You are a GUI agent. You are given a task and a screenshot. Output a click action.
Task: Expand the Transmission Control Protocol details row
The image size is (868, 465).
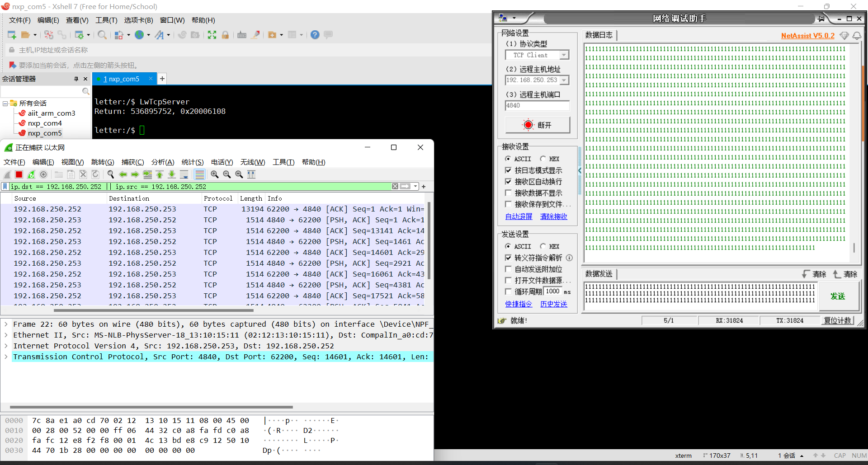[6, 357]
